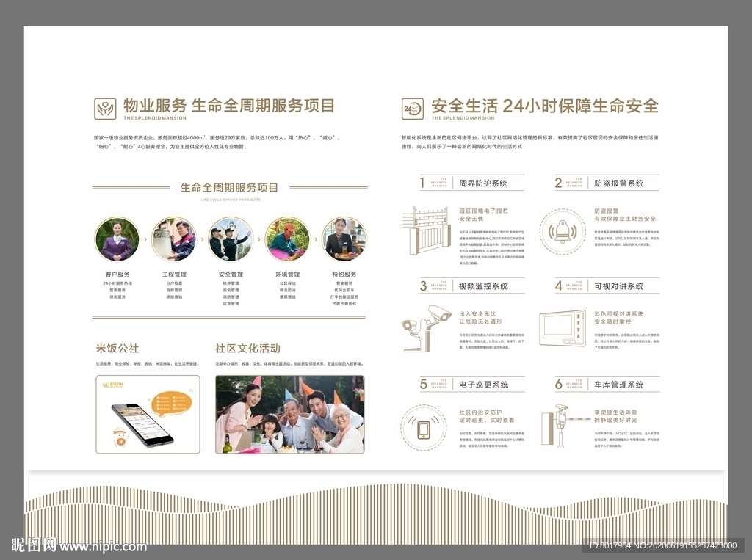This screenshot has width=752, height=560.
Task: Open the 环境管理 round photo
Action: (x=287, y=239)
